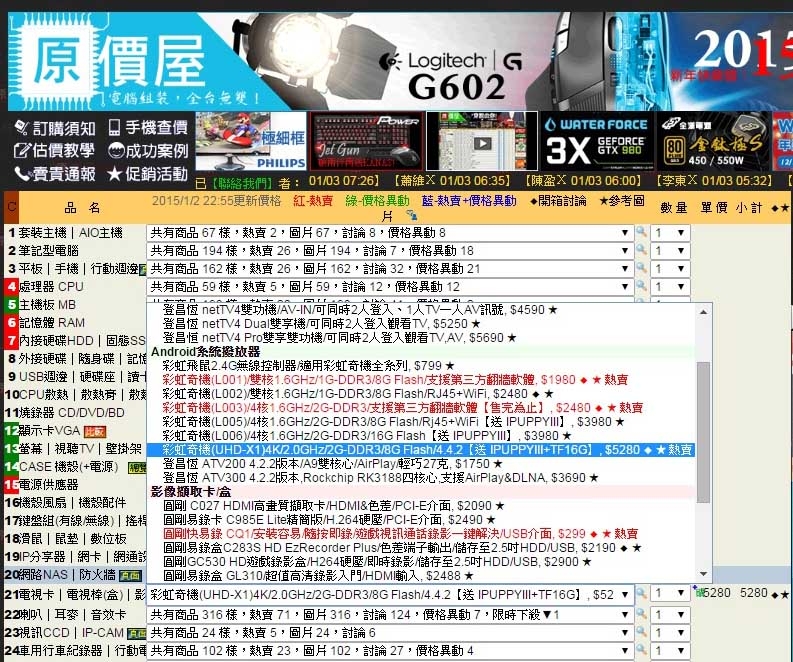Select 圓剛快易錄 CQ1 $299 option
Image resolution: width=793 pixels, height=662 pixels.
point(400,534)
